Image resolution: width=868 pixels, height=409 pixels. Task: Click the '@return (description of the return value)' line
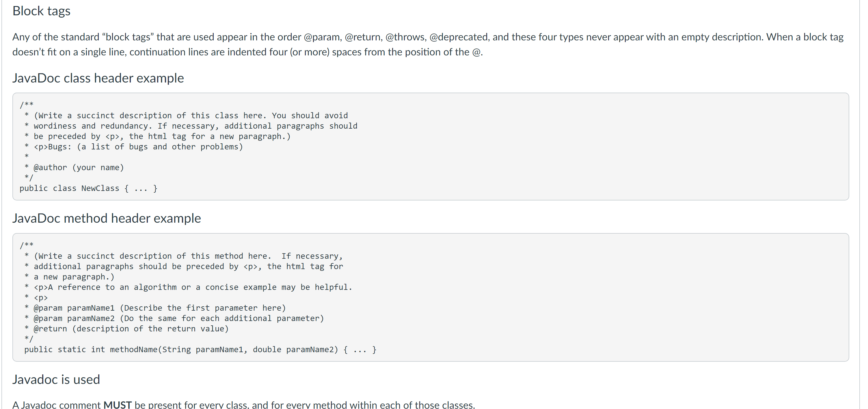pyautogui.click(x=131, y=329)
